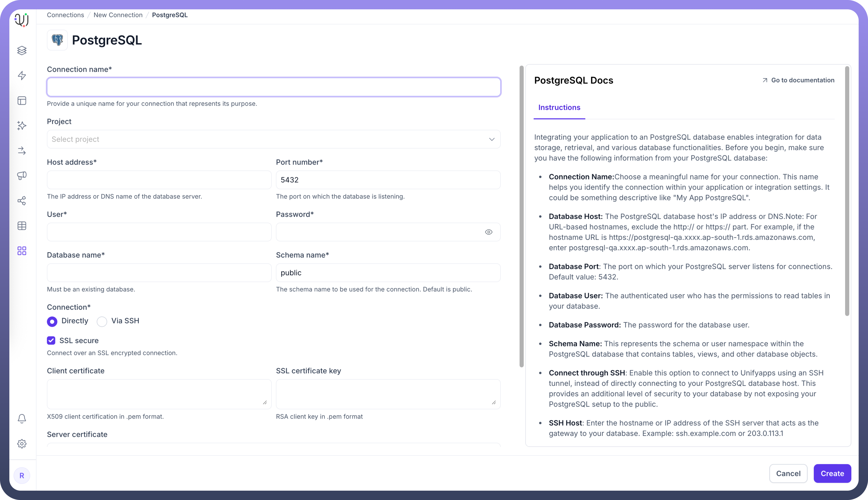Click the Host address input field

pos(159,180)
